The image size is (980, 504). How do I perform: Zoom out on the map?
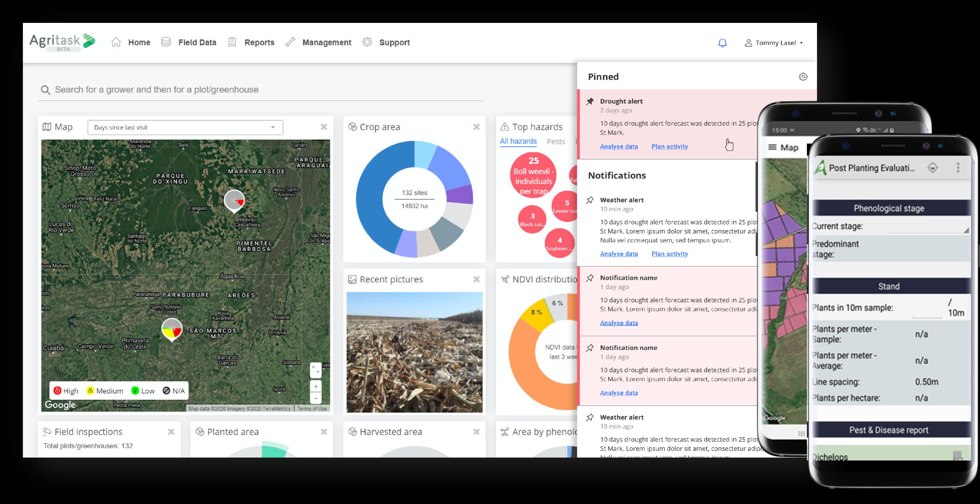pyautogui.click(x=316, y=398)
